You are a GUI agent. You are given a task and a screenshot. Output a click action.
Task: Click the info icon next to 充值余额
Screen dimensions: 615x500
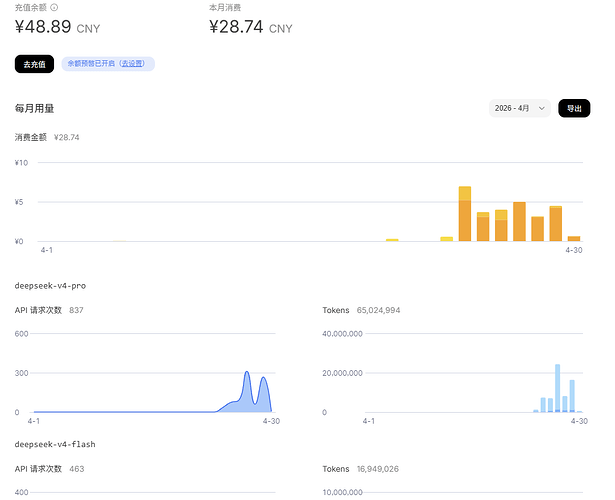tap(55, 7)
